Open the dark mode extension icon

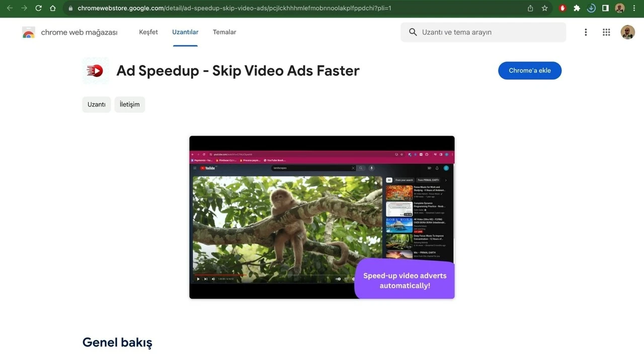591,8
